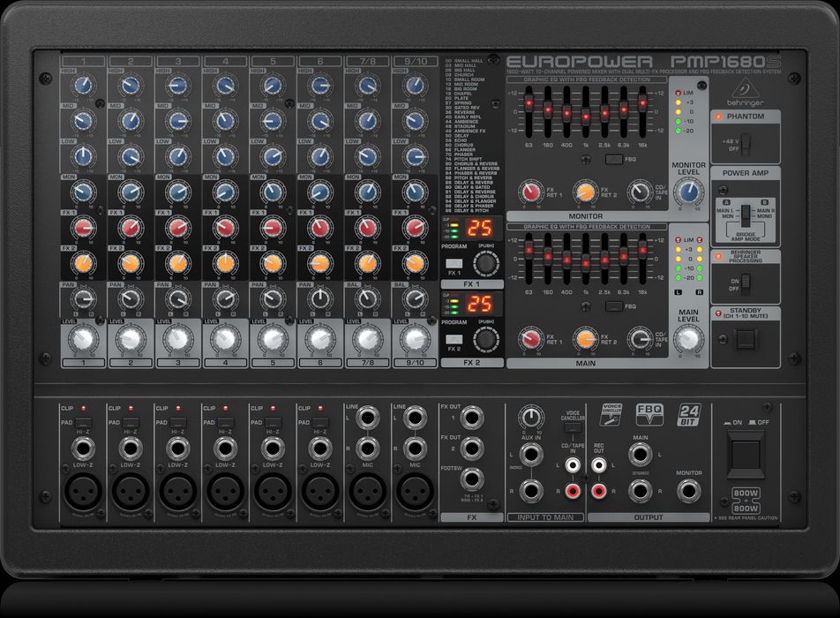840x618 pixels.
Task: Toggle the PHANTOM +48 V switch
Action: [x=746, y=144]
